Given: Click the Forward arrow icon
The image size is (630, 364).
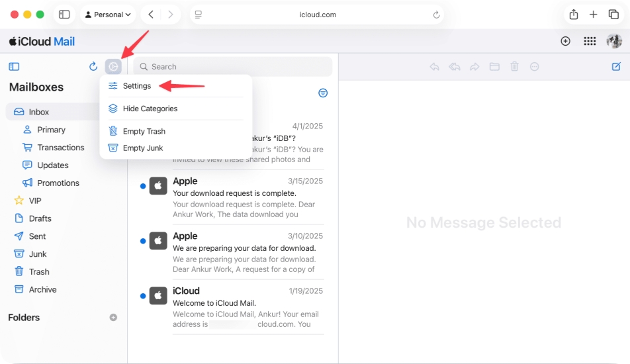Looking at the screenshot, I should pos(474,67).
